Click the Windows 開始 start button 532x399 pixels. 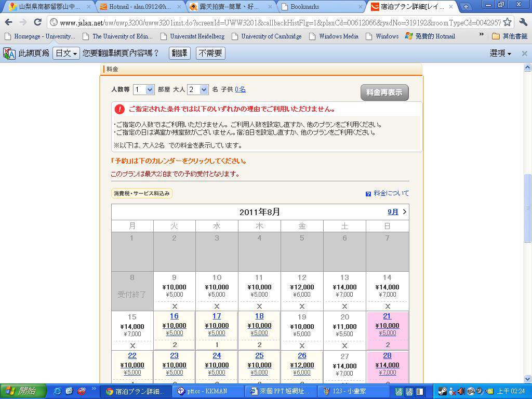(x=22, y=391)
